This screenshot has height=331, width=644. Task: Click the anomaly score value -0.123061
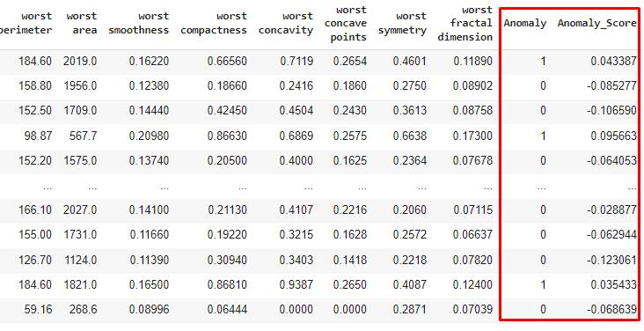(x=611, y=260)
